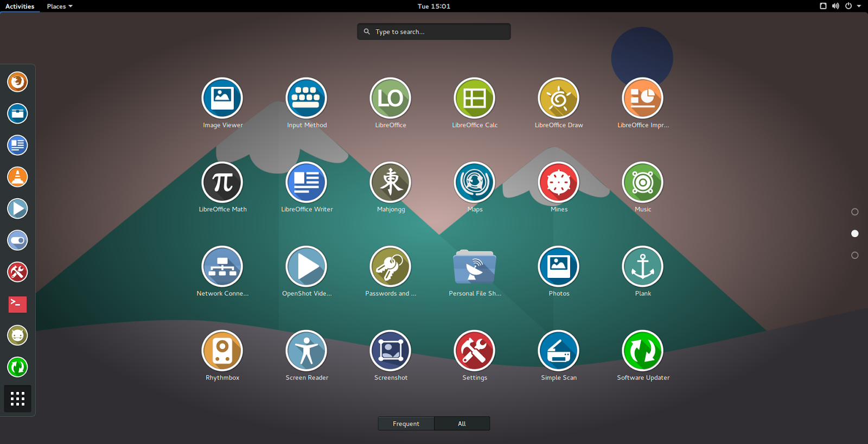Open LibreOffice Draw
This screenshot has height=444, width=868.
point(559,98)
